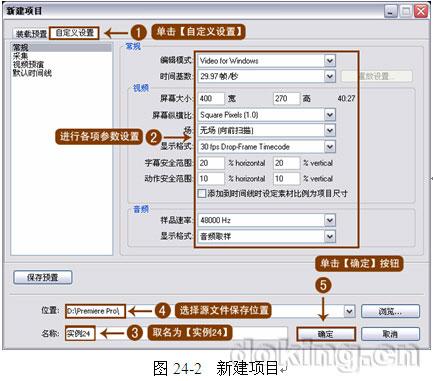Expand the 时间基数 dropdown showing 29.97 帧/秒
The width and height of the screenshot is (433, 381).
click(266, 76)
